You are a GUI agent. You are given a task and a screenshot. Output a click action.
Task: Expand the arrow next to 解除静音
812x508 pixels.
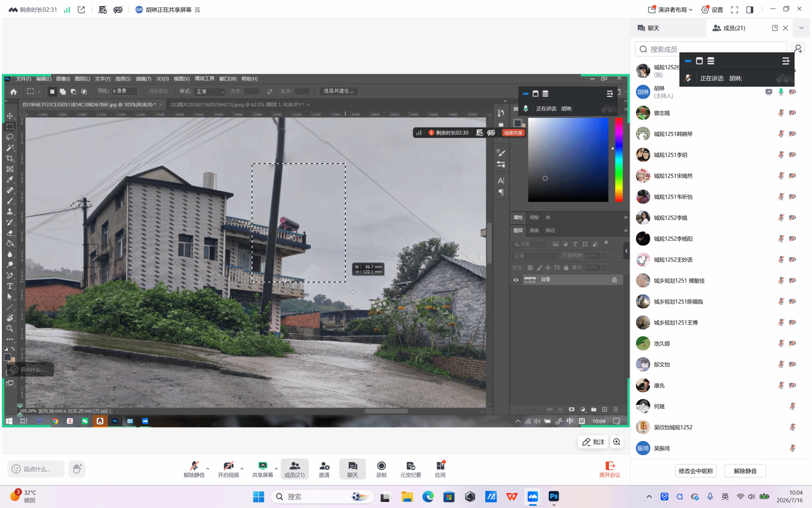coord(208,469)
